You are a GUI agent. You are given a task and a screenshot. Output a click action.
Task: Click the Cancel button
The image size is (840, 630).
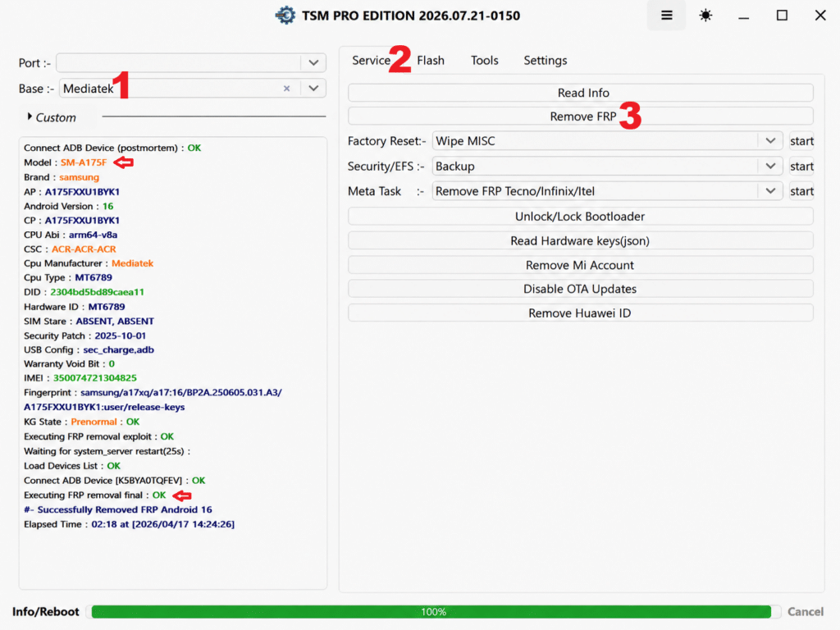pos(806,611)
